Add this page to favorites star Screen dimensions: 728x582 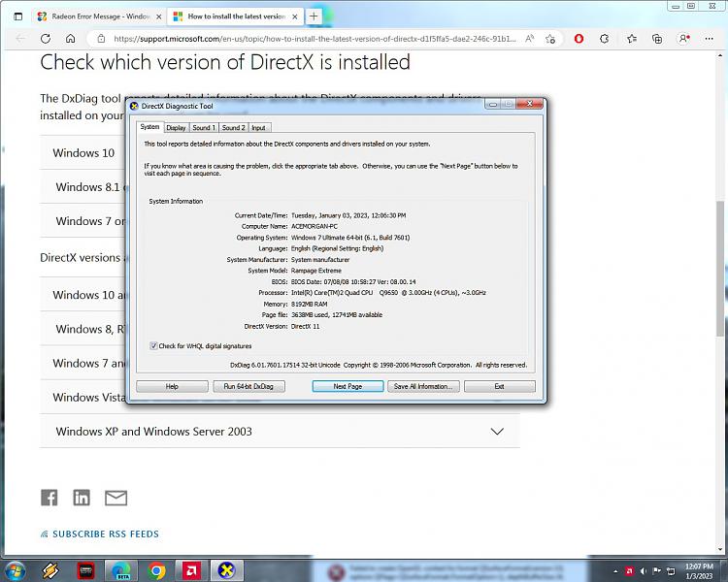pyautogui.click(x=550, y=39)
